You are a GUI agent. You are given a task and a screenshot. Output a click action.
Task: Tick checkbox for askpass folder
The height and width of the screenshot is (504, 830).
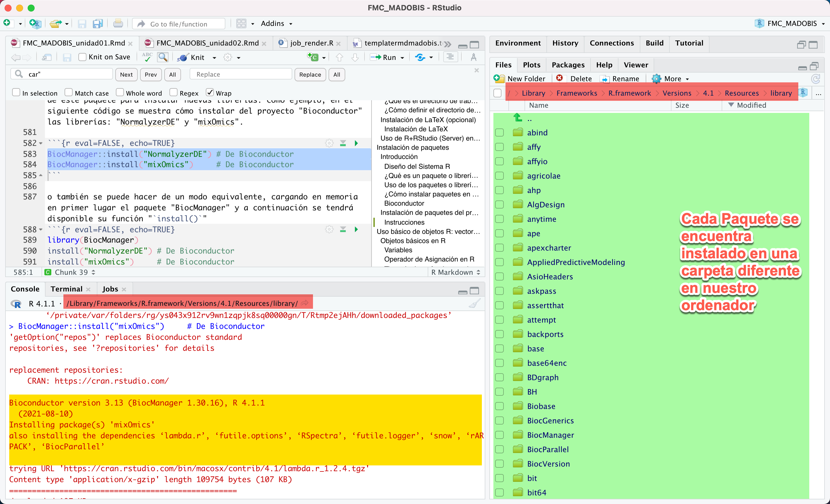coord(499,291)
